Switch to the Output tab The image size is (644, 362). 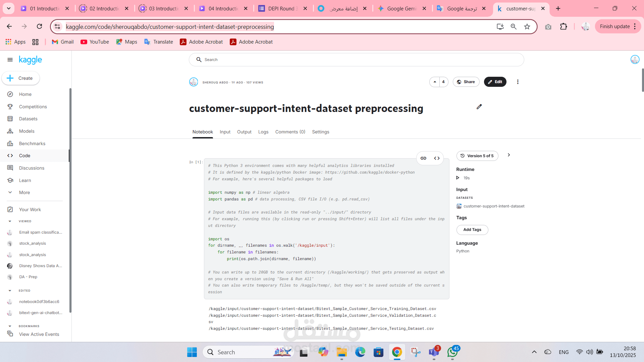[244, 132]
